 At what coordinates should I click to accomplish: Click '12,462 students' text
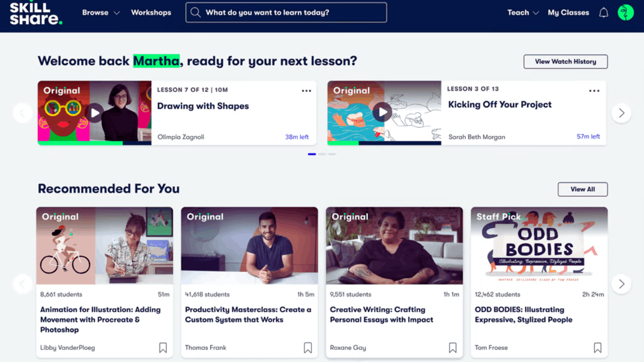[497, 295]
